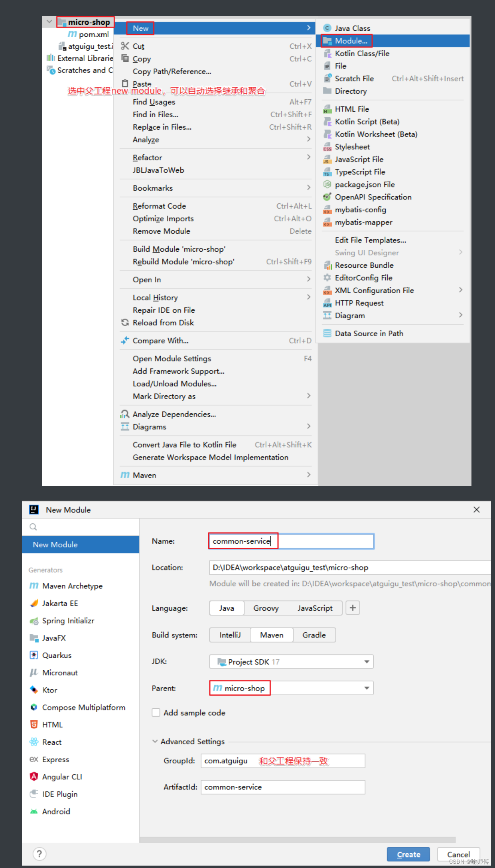This screenshot has height=868, width=495.
Task: Choose Gradle build system
Action: (314, 635)
